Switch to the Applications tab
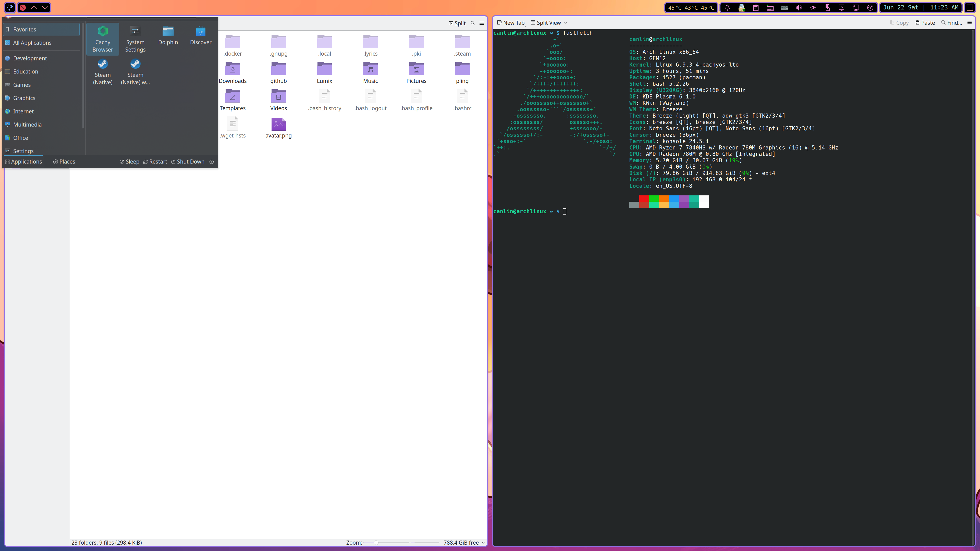This screenshot has height=551, width=980. pyautogui.click(x=23, y=162)
